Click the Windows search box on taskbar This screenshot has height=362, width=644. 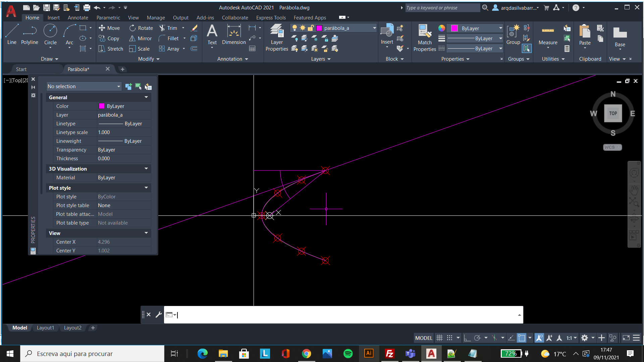[92, 354]
